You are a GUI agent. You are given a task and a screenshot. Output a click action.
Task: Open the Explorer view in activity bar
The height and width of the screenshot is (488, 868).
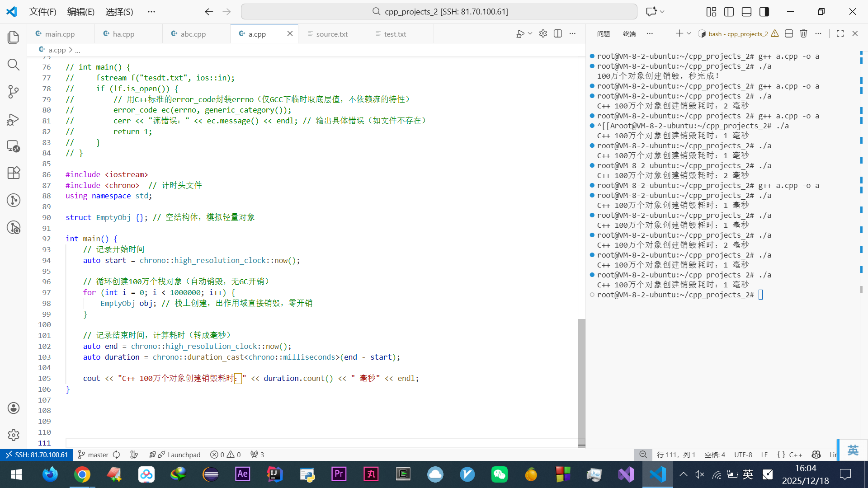coord(14,38)
